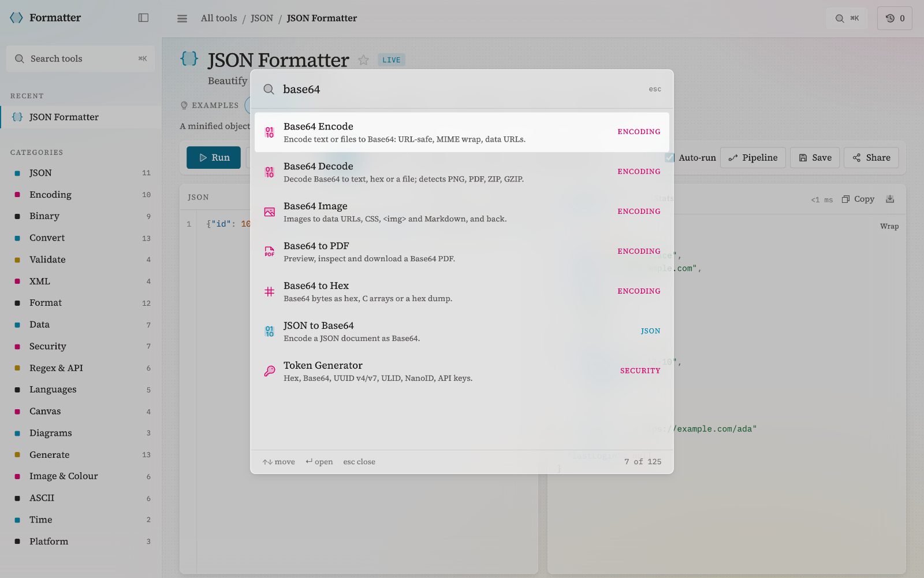Open recent JSON Formatter in sidebar

pos(81,117)
